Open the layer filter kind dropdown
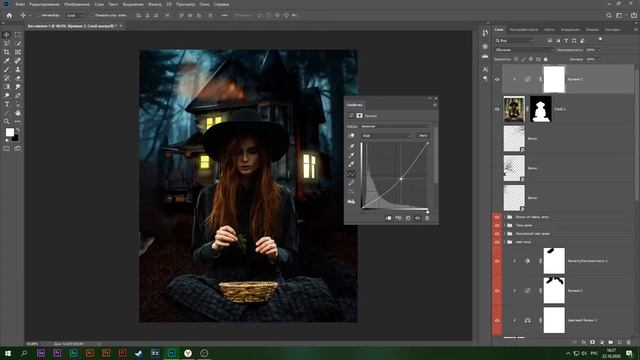 coord(514,40)
